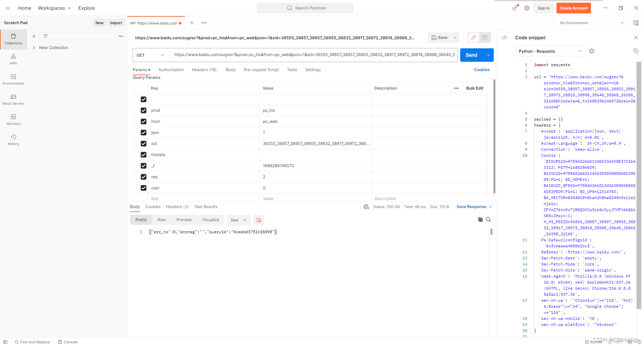
Task: Close the Code snippet panel
Action: (636, 38)
